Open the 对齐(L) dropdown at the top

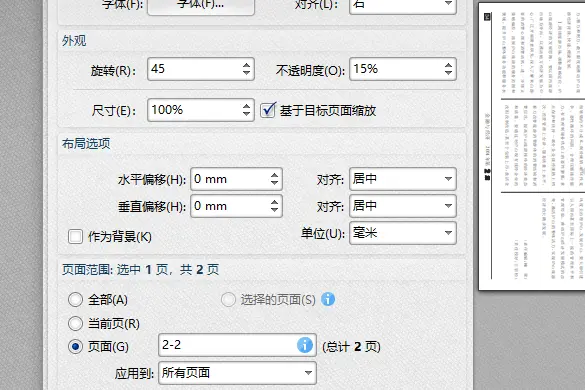coord(403,6)
